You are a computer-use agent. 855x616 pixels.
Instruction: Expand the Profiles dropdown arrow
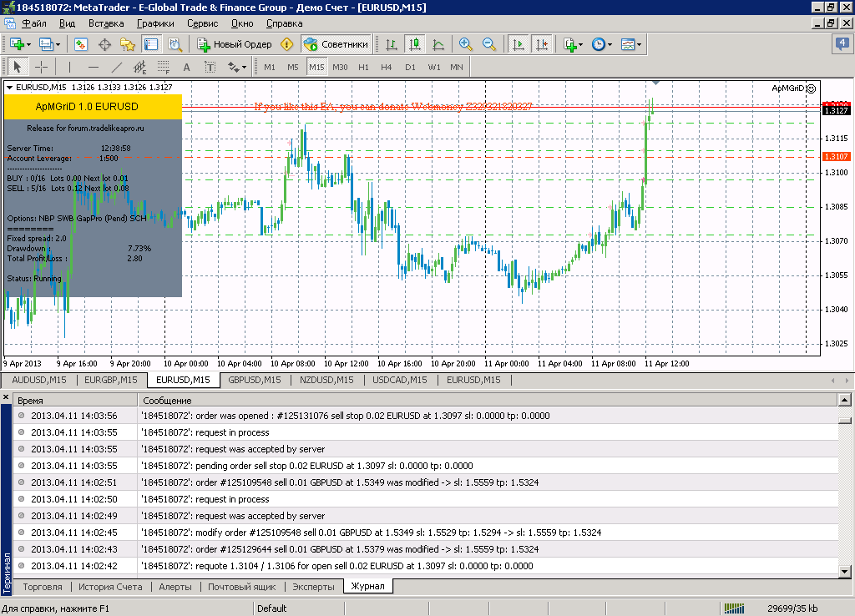[58, 45]
